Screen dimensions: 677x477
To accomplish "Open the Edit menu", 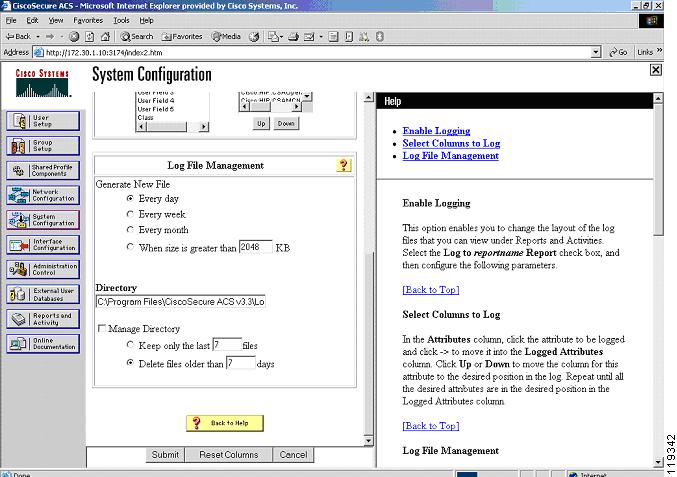I will tap(32, 20).
